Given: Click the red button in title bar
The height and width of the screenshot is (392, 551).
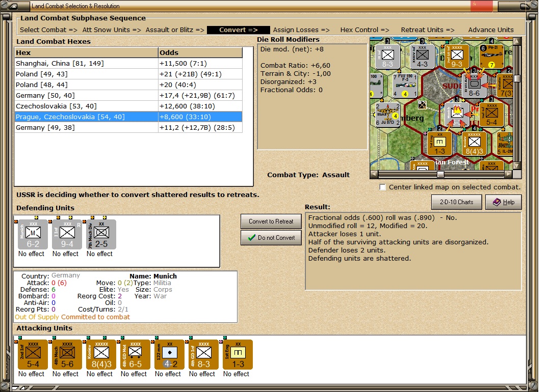Looking at the screenshot, I should click(481, 6).
